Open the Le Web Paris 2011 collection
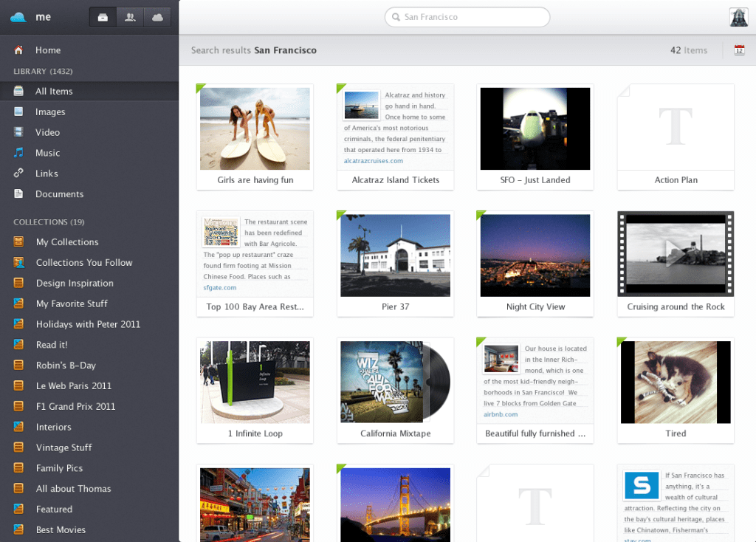Viewport: 756px width, 542px height. (x=73, y=386)
